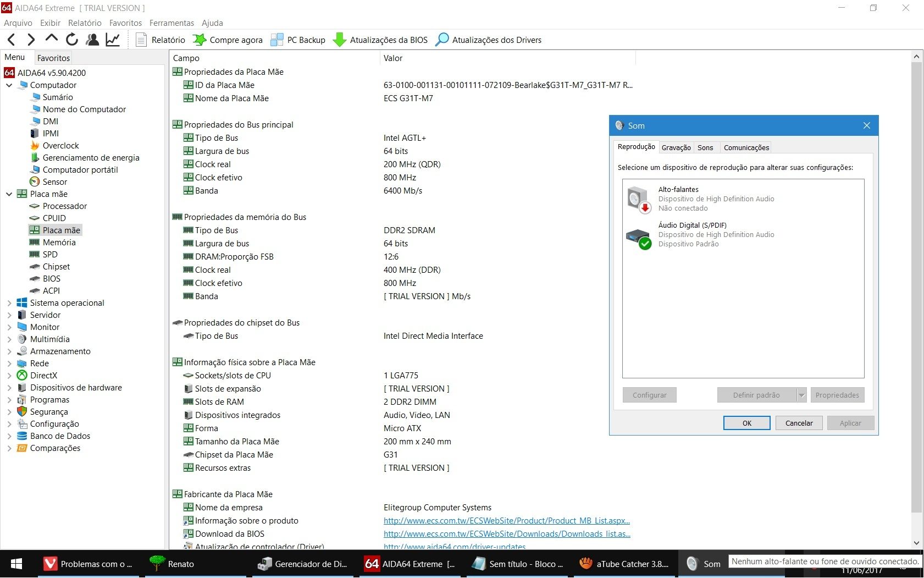Switch to the Favoritos sidebar tab
924x578 pixels.
(x=53, y=58)
